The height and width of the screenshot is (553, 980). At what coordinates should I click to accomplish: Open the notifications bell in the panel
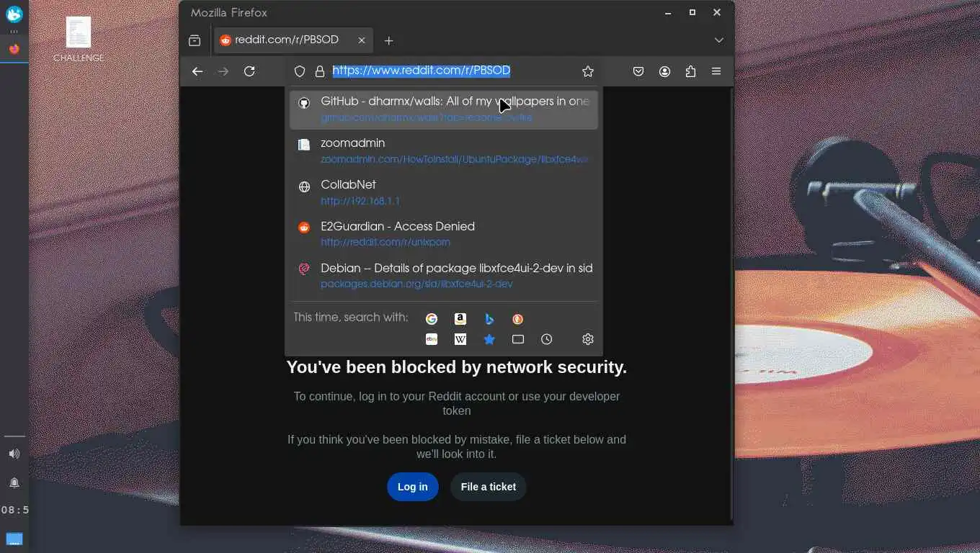click(14, 482)
